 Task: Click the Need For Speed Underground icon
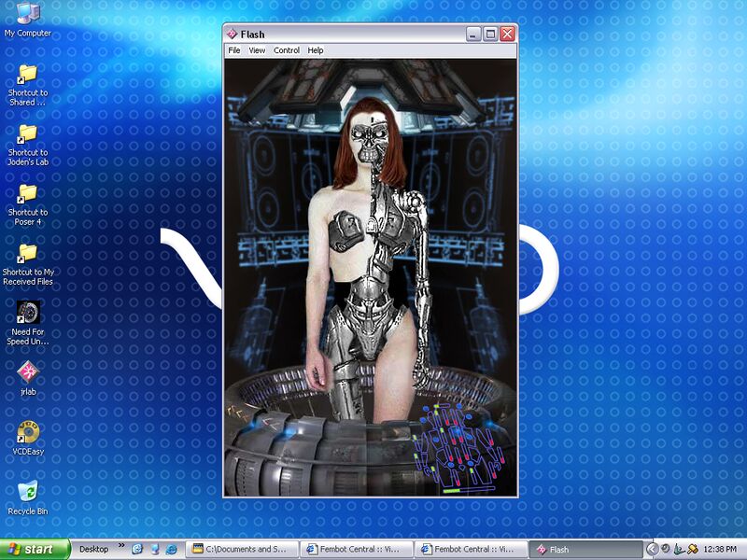tap(27, 313)
